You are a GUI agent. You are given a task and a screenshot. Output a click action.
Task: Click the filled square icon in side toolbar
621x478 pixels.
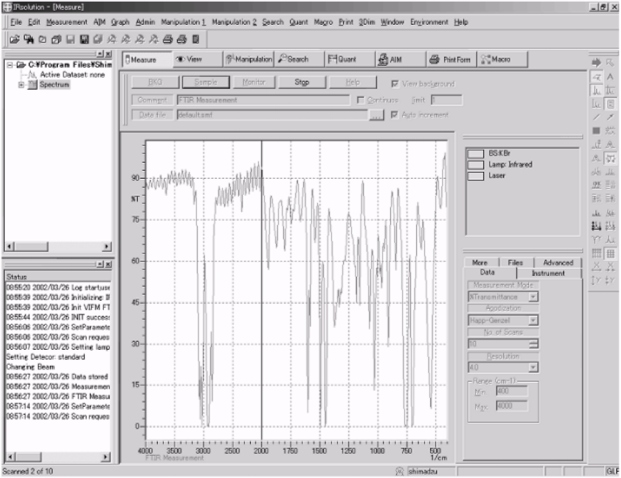coord(596,131)
